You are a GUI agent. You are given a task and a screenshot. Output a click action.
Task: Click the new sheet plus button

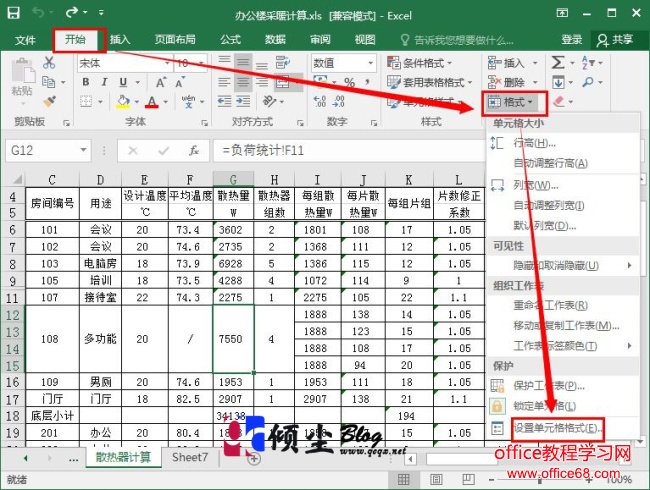click(254, 458)
